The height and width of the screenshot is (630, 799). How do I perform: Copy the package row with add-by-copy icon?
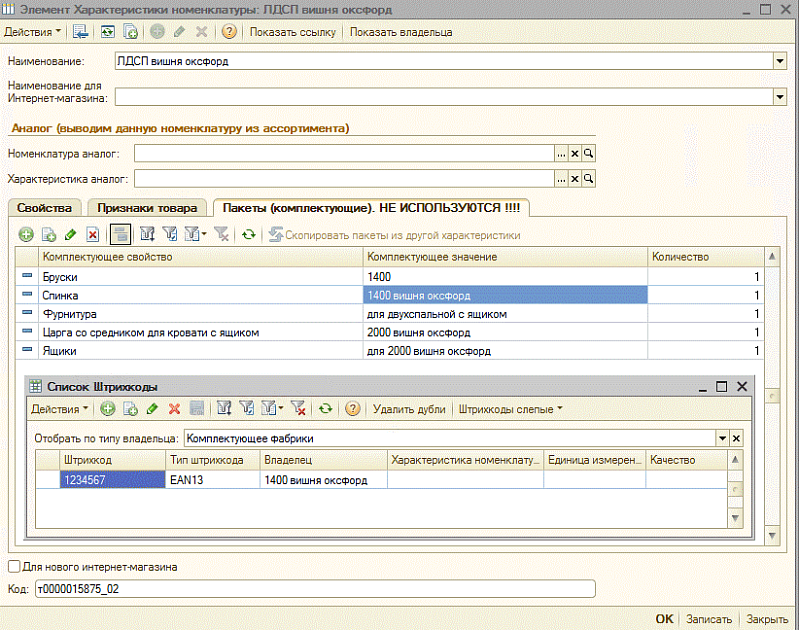[x=48, y=234]
